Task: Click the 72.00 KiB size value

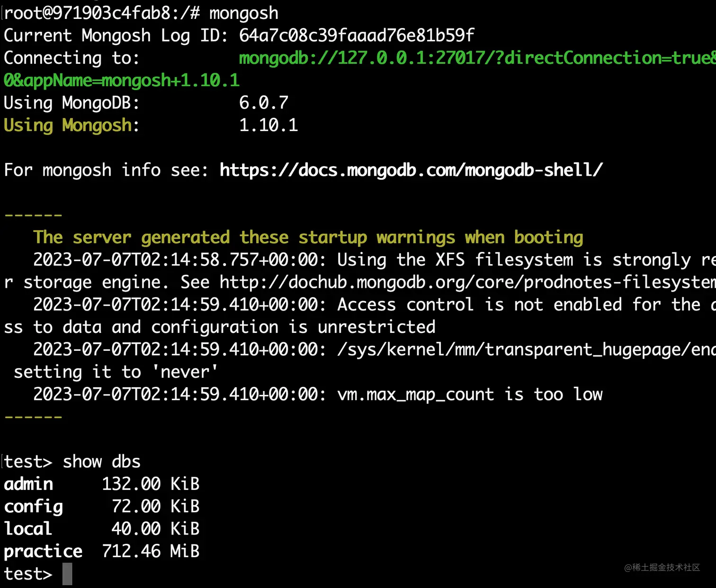Action: click(x=155, y=507)
